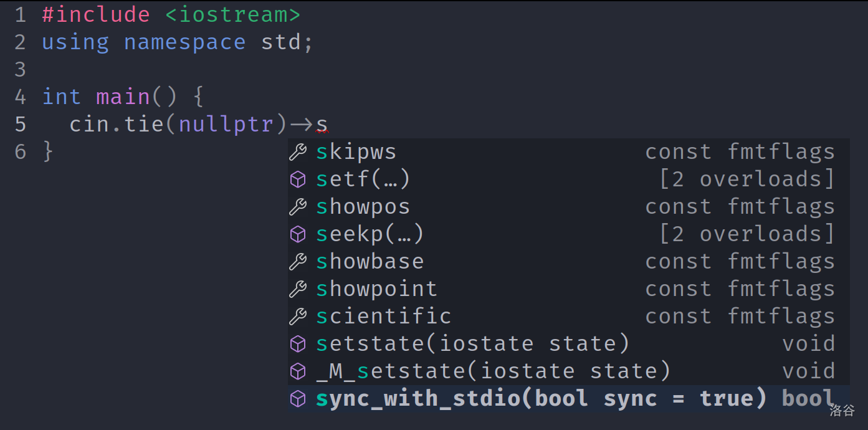Select setstate(iostate state) from the suggestions
The width and height of the screenshot is (868, 430).
(472, 344)
